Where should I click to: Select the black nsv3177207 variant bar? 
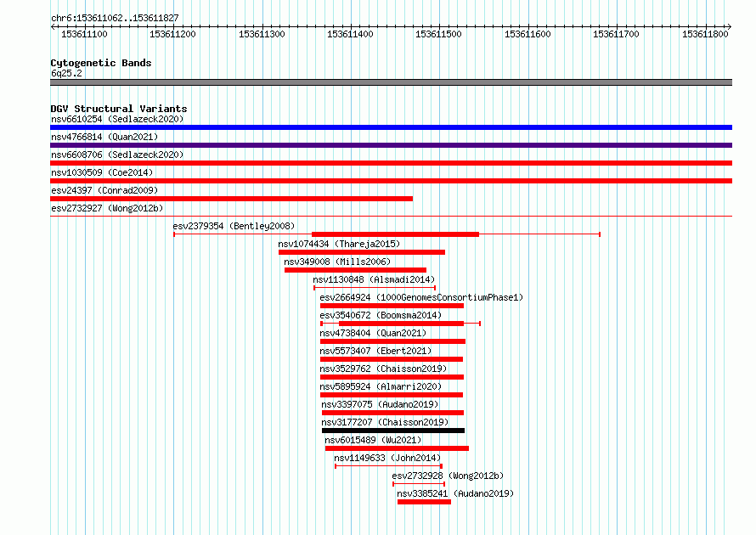393,431
